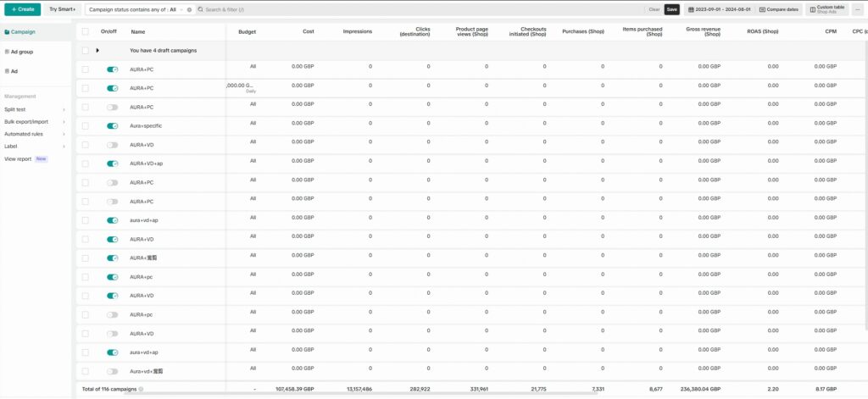Tick the select-all checkbox in header
The image size is (868, 399).
[85, 31]
